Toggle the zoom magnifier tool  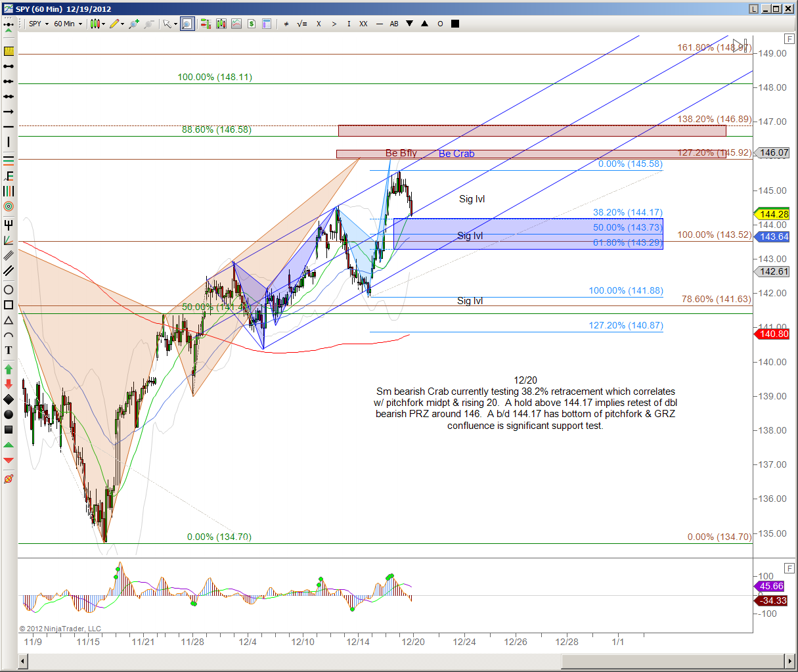click(187, 24)
